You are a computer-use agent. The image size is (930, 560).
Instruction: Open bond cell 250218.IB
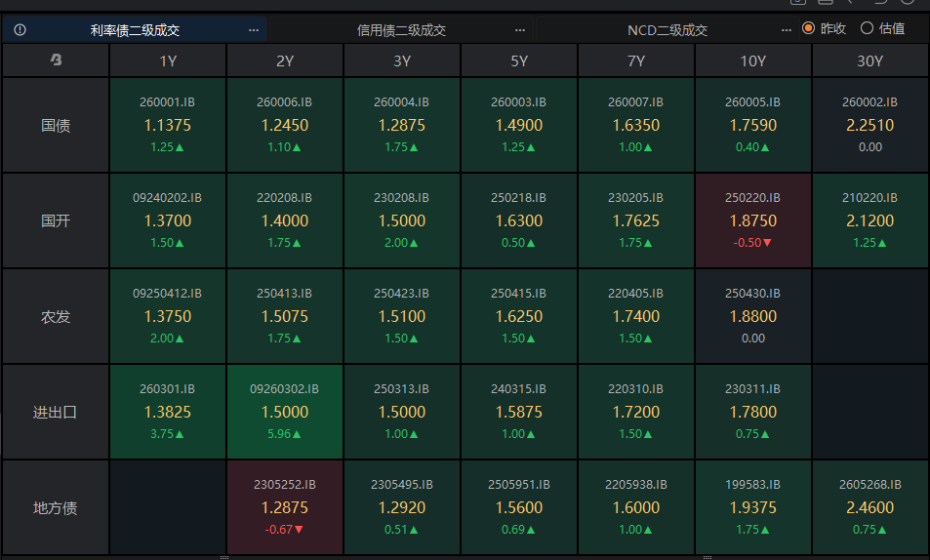coord(519,220)
